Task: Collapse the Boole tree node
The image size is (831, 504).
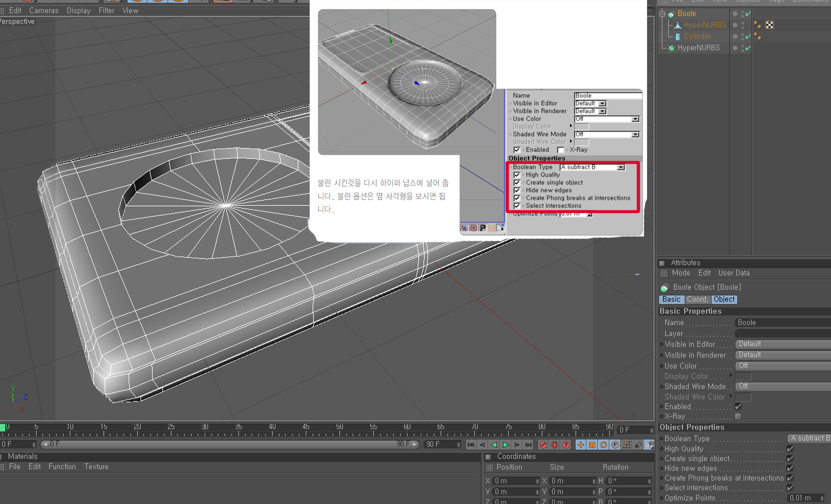Action: (x=662, y=14)
